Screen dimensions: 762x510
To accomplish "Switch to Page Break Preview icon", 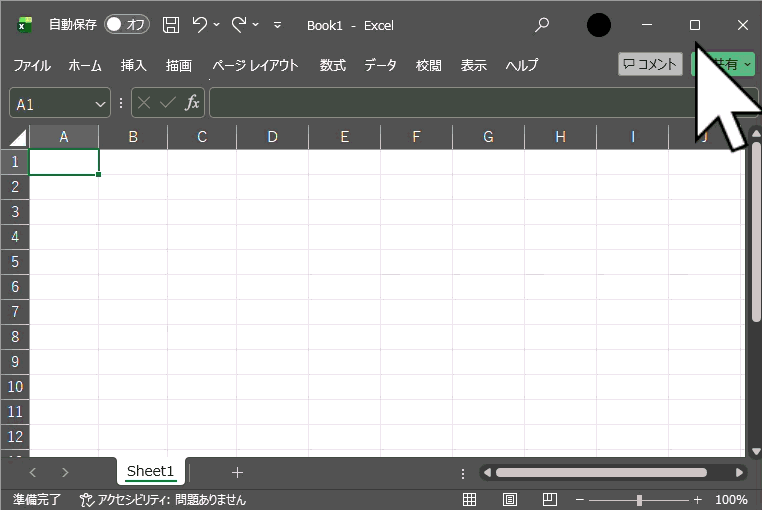I will (x=550, y=499).
